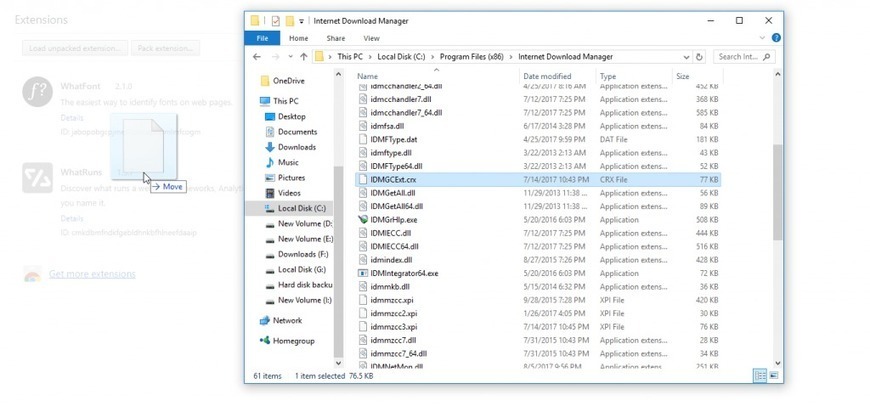Open the File menu tab

coord(262,38)
